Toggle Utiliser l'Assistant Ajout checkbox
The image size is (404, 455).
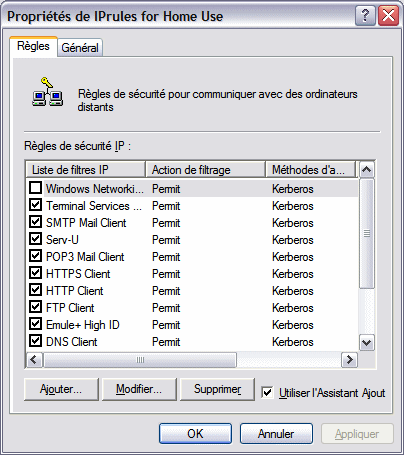pos(267,392)
